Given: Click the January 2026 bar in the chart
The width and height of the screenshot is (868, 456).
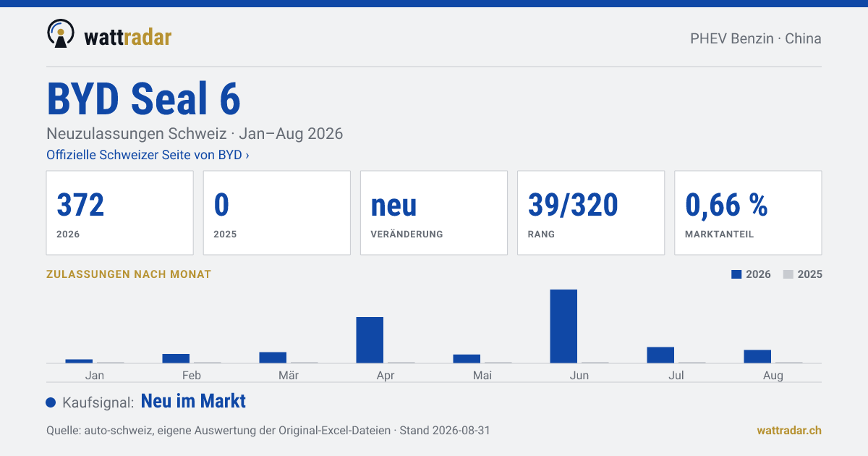Looking at the screenshot, I should 79,361.
